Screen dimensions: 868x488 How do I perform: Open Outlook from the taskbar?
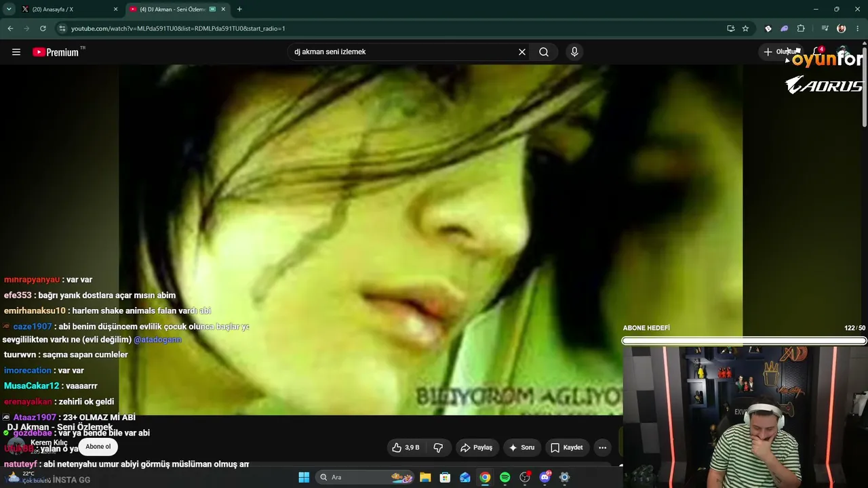(x=465, y=477)
